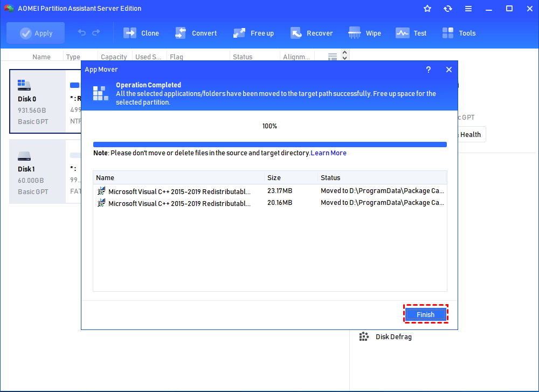Viewport: 539px width, 392px height.
Task: Click the refresh icon in title bar
Action: tap(447, 9)
